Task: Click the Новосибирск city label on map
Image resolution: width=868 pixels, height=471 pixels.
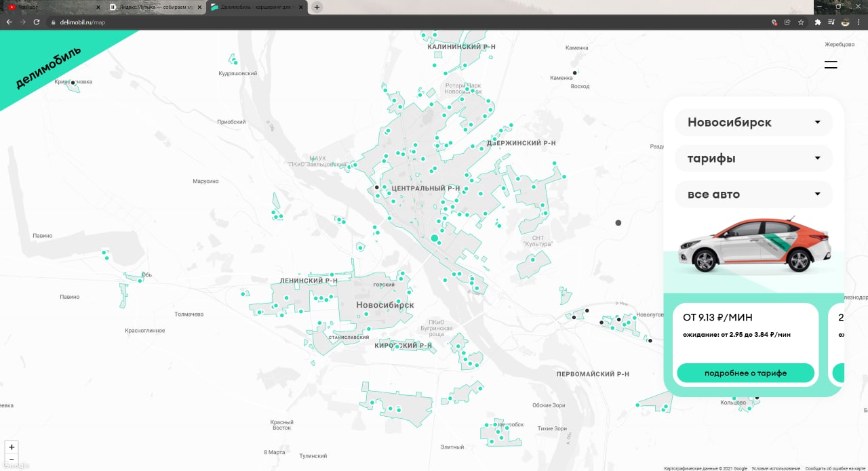Action: pyautogui.click(x=384, y=305)
